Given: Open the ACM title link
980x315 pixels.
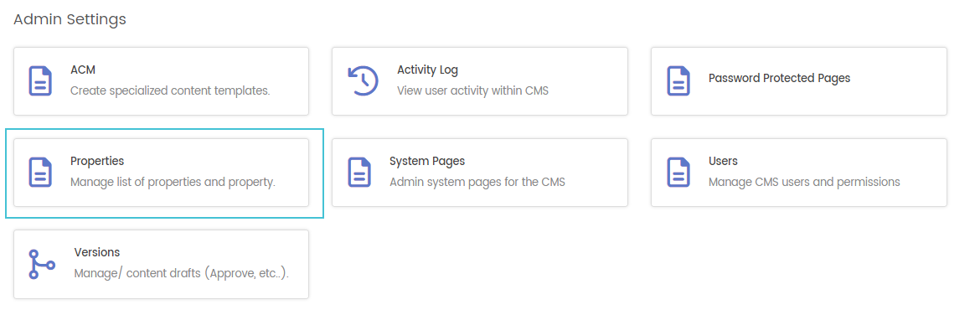Looking at the screenshot, I should [x=82, y=70].
